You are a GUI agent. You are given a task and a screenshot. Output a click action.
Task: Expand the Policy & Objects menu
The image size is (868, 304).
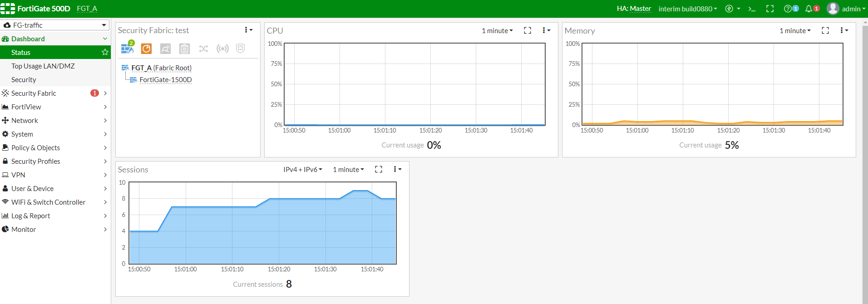point(55,147)
